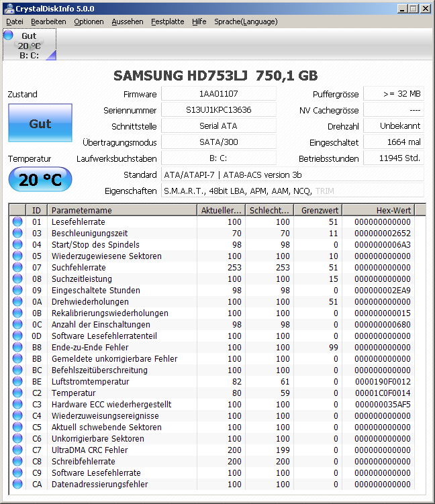This screenshot has height=504, width=435.
Task: Maximize the CrystalDiskInfo window
Action: coord(414,9)
